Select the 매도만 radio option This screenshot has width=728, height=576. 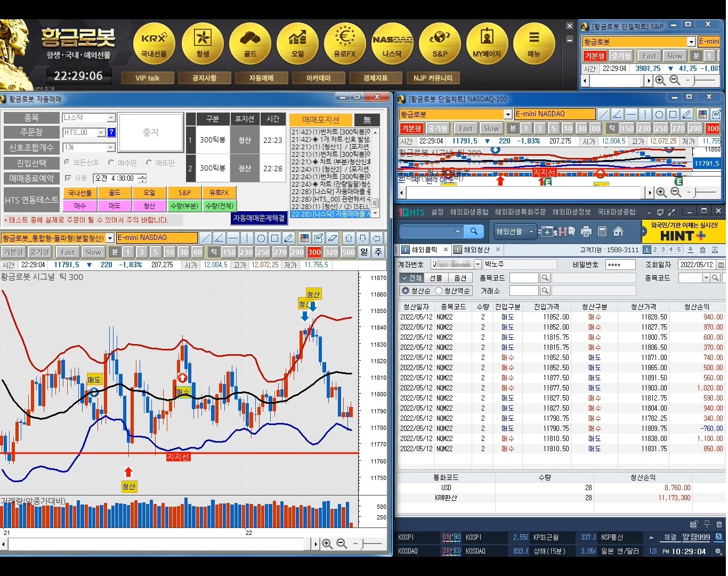pyautogui.click(x=149, y=163)
